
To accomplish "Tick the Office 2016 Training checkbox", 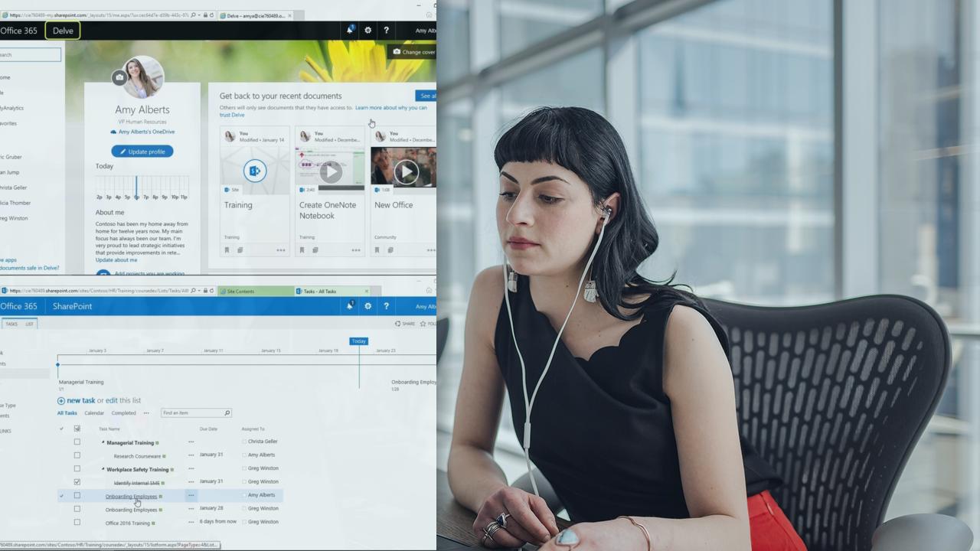I will pyautogui.click(x=77, y=523).
